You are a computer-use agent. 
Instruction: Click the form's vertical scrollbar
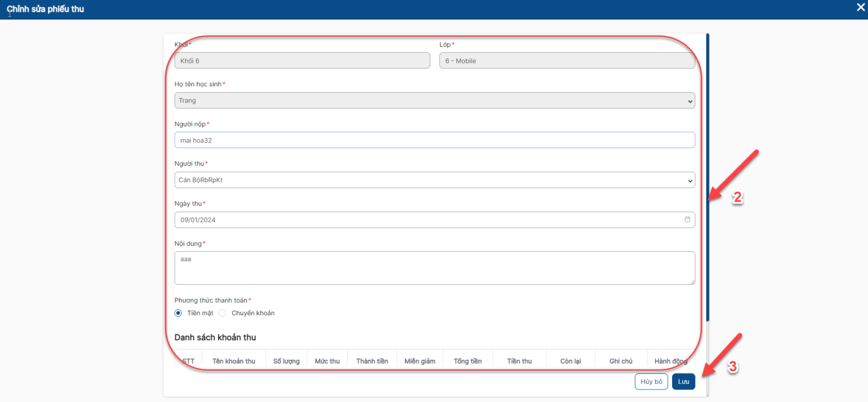coord(707,179)
